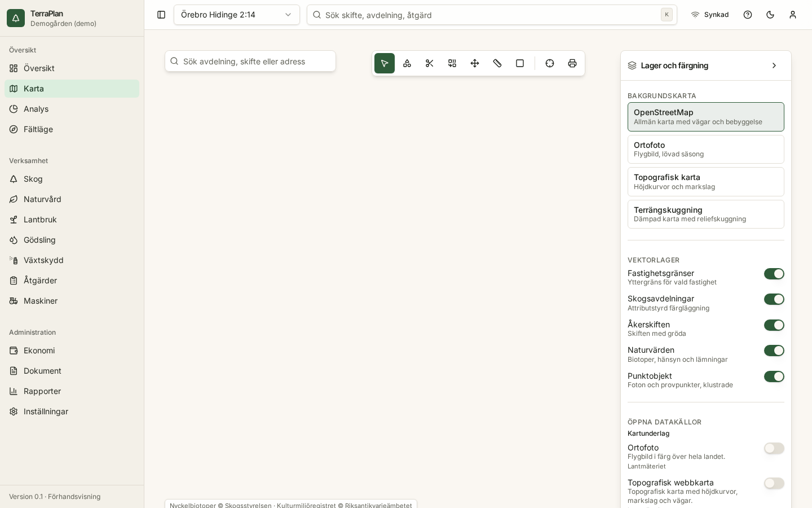Choose the shapes drawing tool
Screen dimensions: 812x508
coord(407,63)
